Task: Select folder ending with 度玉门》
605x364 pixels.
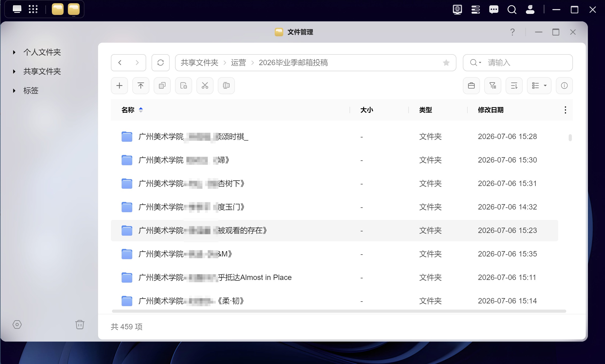Action: tap(334, 207)
